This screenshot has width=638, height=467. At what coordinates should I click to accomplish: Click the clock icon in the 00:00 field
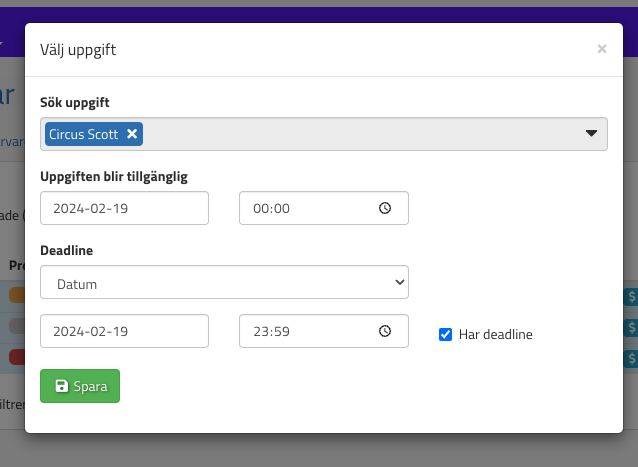click(x=385, y=209)
